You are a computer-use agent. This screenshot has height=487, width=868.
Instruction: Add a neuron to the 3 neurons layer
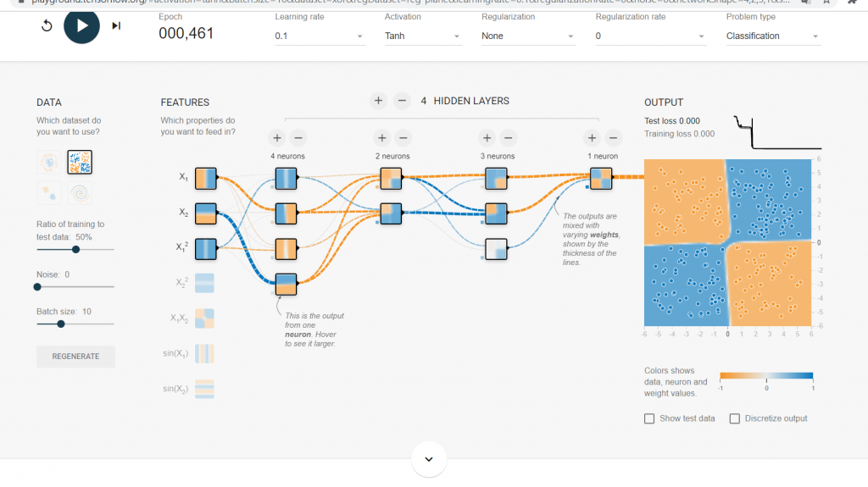click(487, 138)
